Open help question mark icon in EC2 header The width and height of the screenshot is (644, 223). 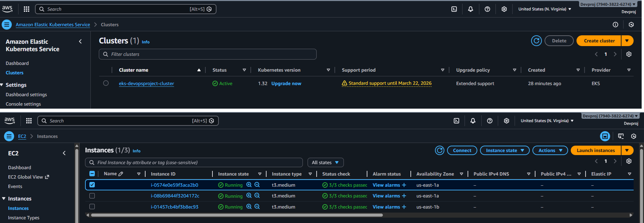click(489, 121)
